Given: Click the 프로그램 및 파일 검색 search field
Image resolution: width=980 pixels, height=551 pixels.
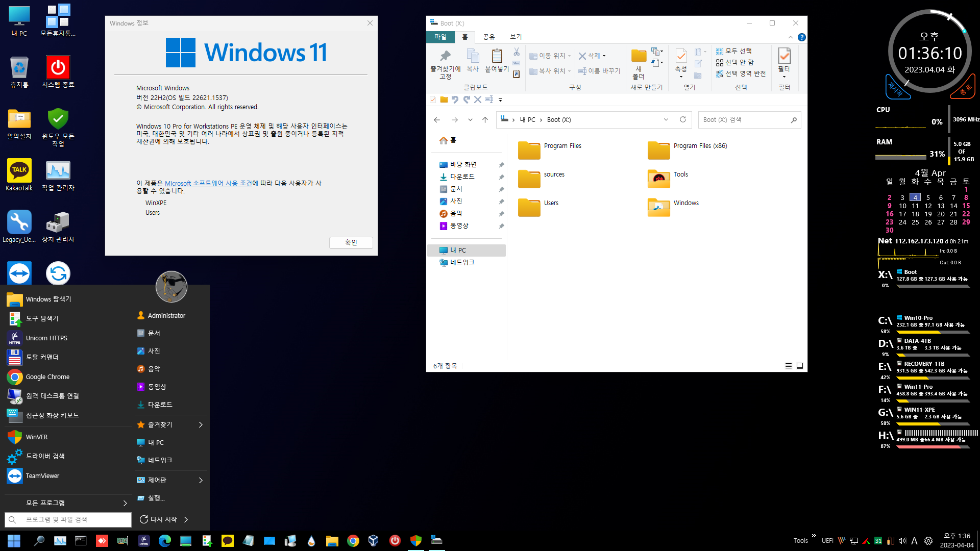Looking at the screenshot, I should (x=68, y=519).
